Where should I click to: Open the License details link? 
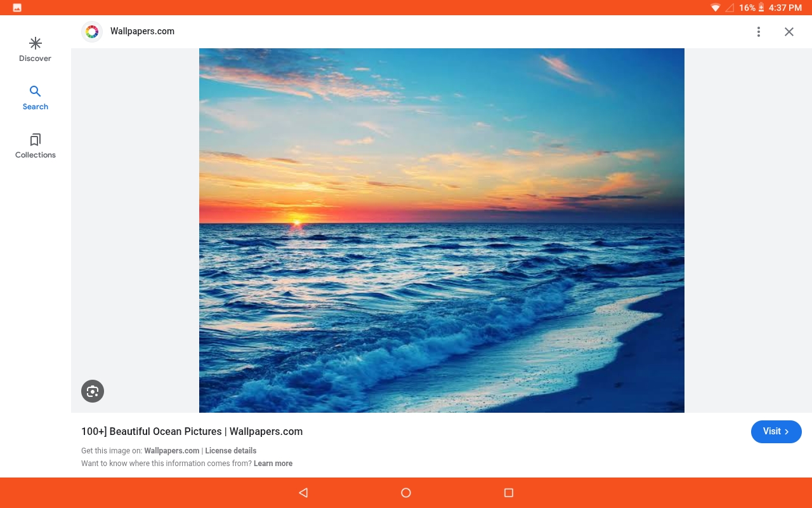click(x=231, y=451)
